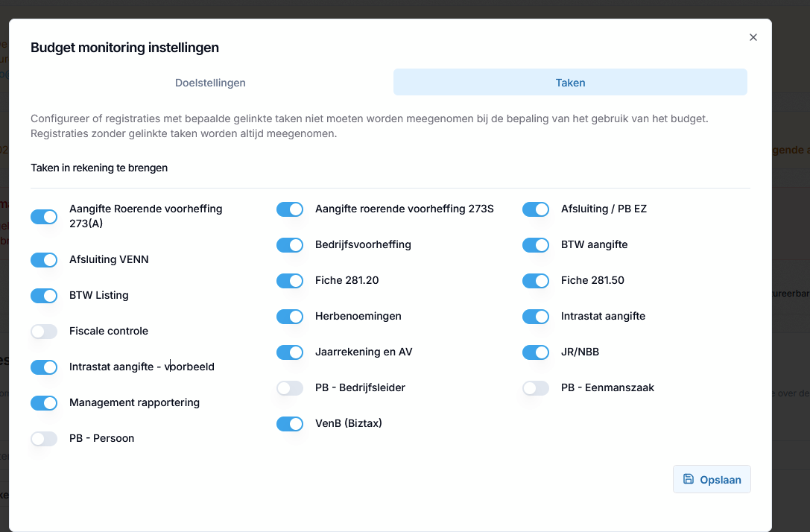Close the Budget monitoring dialog
The image size is (810, 532).
coord(753,37)
